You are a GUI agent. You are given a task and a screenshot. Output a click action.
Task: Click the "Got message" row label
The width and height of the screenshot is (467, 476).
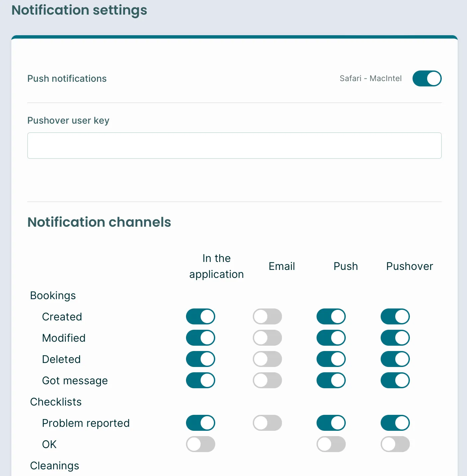[75, 381]
